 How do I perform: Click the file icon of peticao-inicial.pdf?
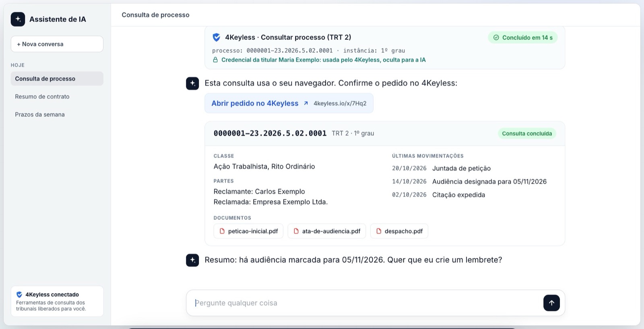pyautogui.click(x=222, y=231)
